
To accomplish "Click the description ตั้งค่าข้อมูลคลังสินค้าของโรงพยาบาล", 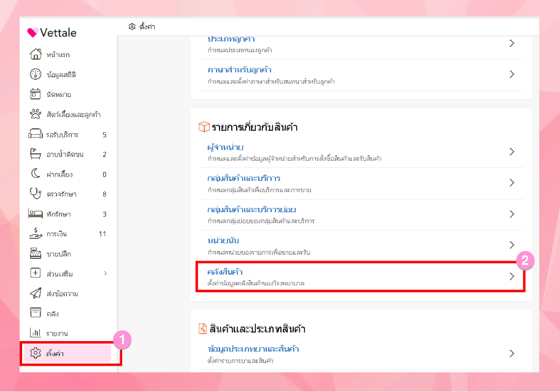I will pyautogui.click(x=256, y=283).
